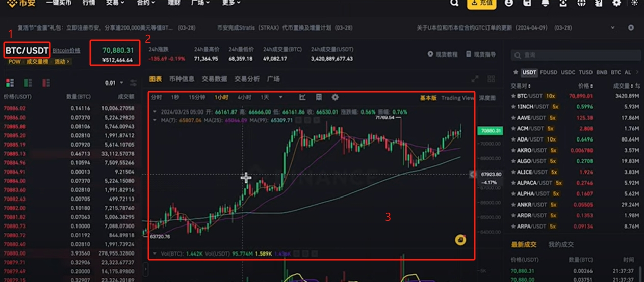Switch chart to Trading View mode
This screenshot has height=282, width=644.
point(457,98)
